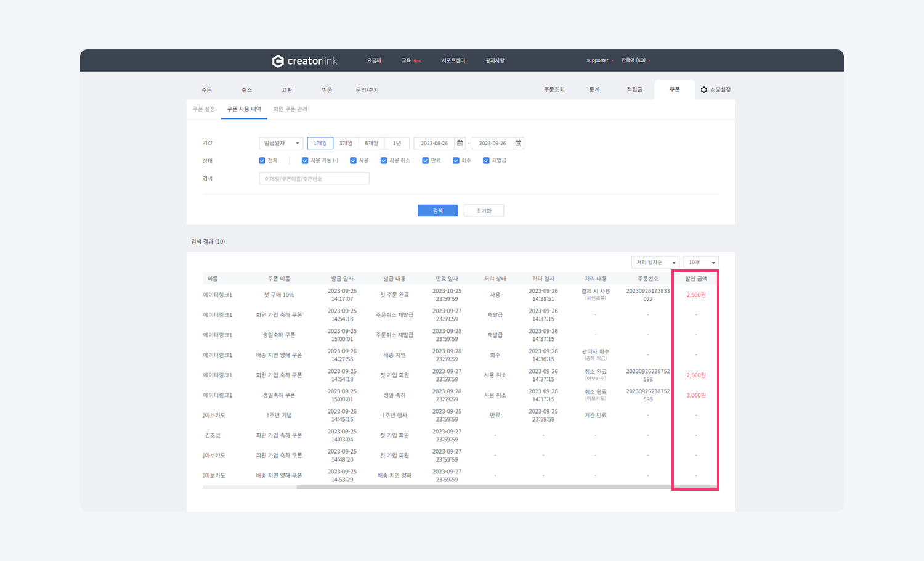This screenshot has width=924, height=561.
Task: Expand the 10개 page size dropdown
Action: coord(700,263)
